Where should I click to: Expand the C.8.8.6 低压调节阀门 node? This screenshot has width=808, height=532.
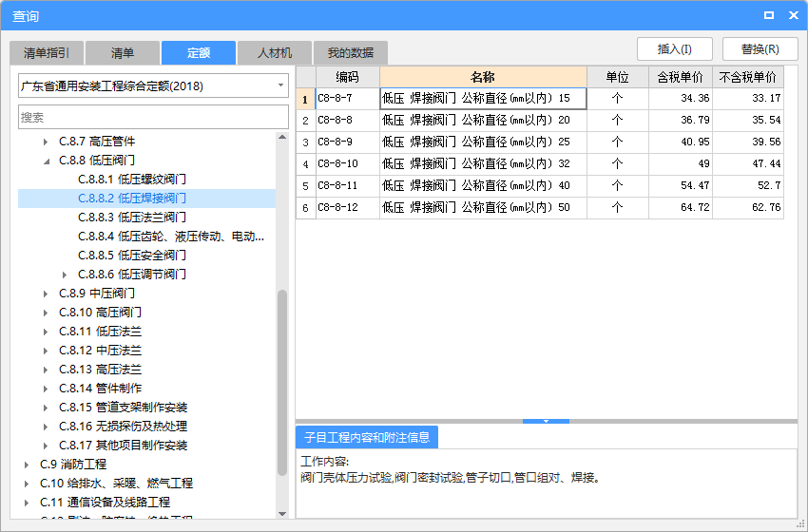coord(65,275)
